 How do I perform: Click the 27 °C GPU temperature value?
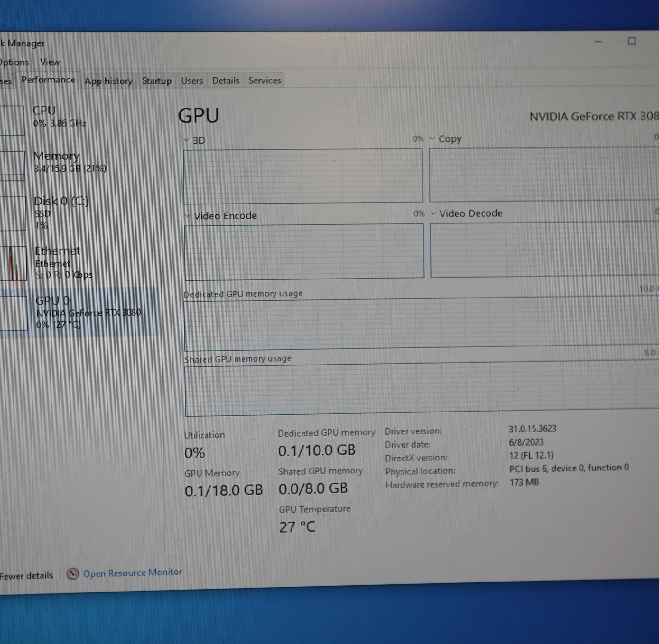[x=297, y=527]
